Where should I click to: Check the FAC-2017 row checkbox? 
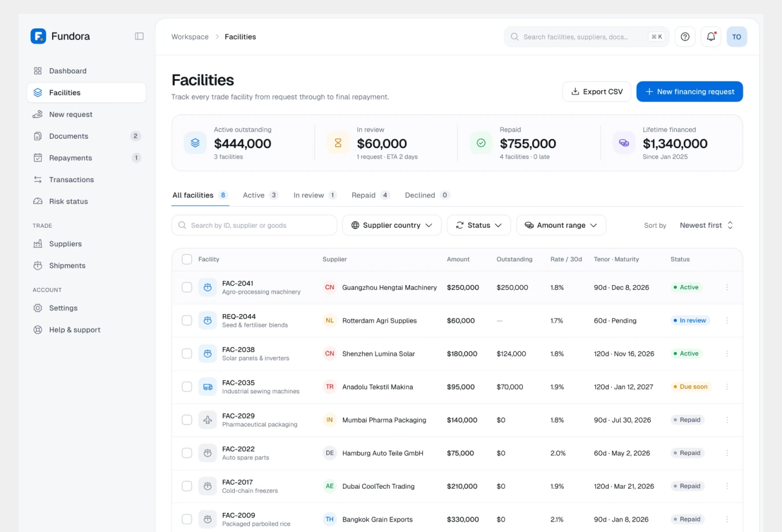click(187, 486)
